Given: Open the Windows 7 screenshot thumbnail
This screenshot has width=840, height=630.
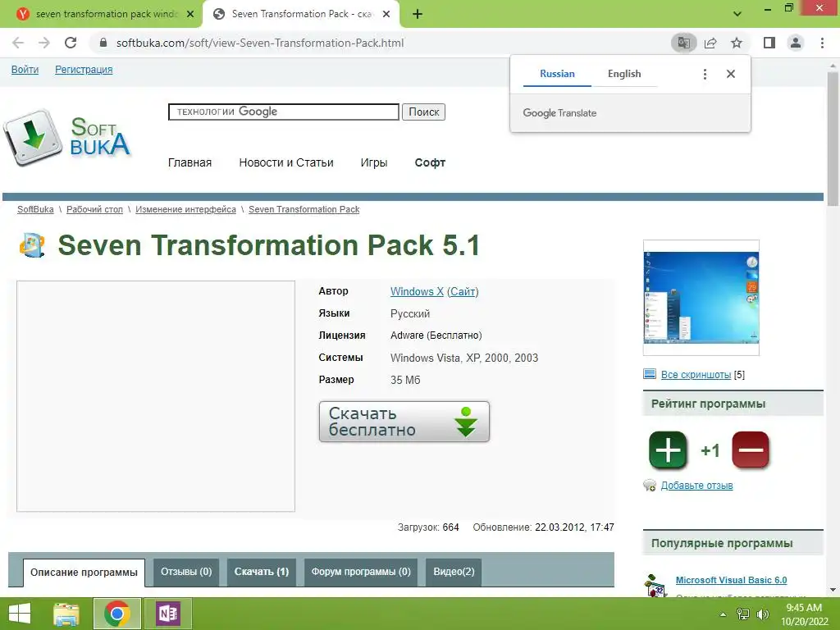Looking at the screenshot, I should tap(701, 297).
